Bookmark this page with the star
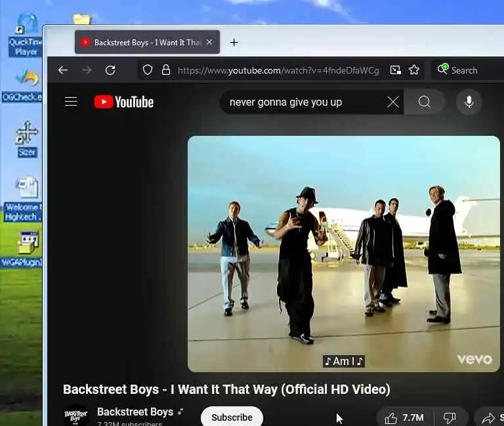The width and height of the screenshot is (504, 426). point(414,70)
